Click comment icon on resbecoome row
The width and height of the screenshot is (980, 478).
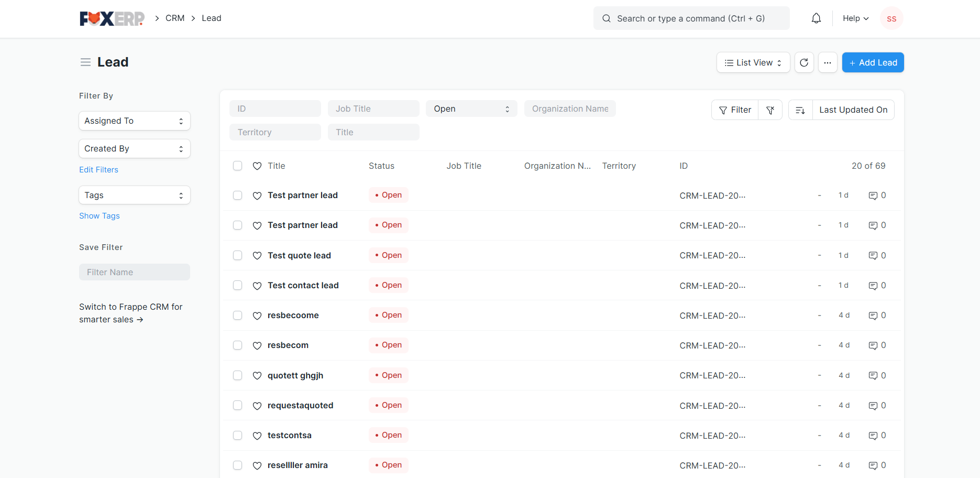pos(873,316)
